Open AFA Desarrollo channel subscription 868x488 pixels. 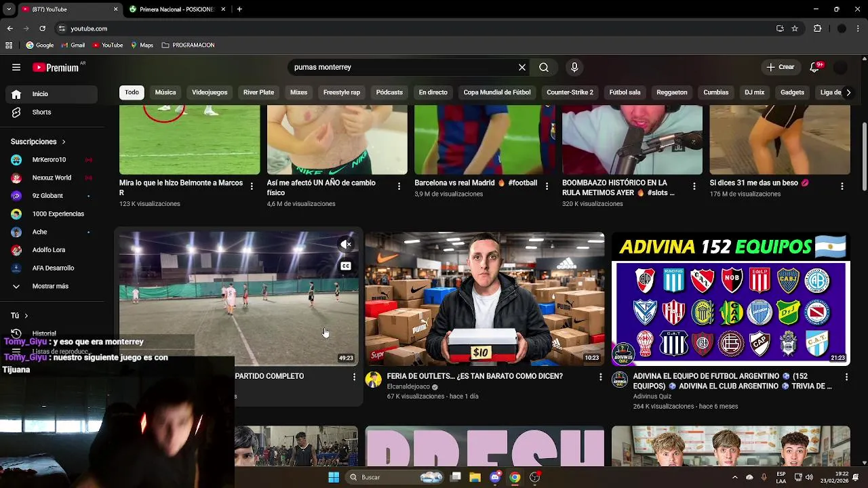[53, 268]
